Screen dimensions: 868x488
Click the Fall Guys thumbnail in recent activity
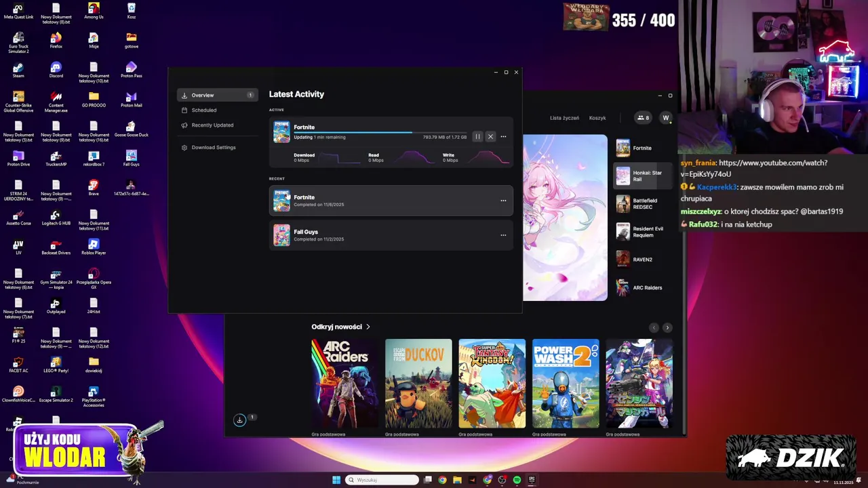click(281, 235)
